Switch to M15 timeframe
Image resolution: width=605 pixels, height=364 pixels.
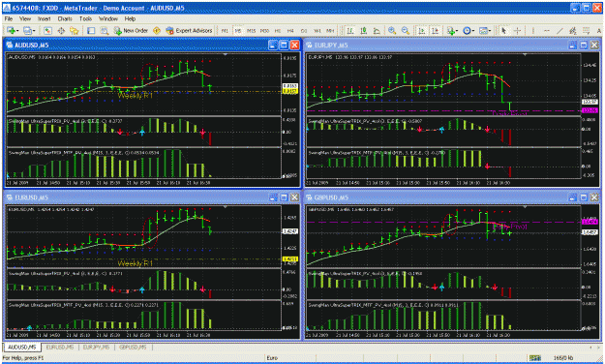click(x=251, y=30)
